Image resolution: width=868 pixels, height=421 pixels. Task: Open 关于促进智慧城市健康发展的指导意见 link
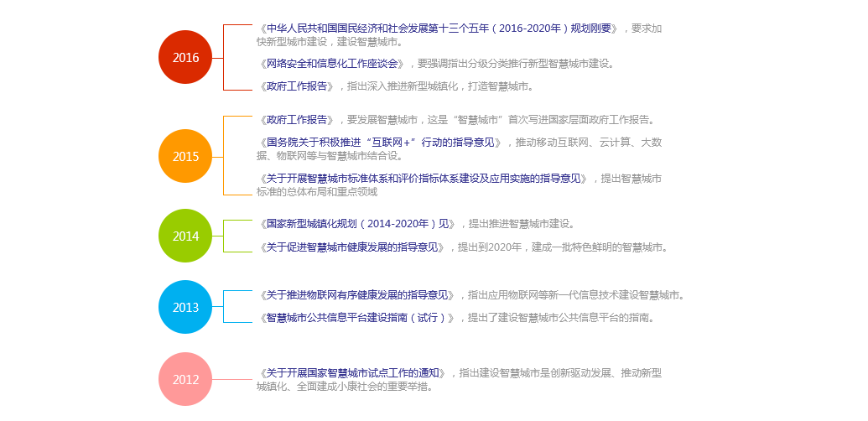[x=354, y=247]
